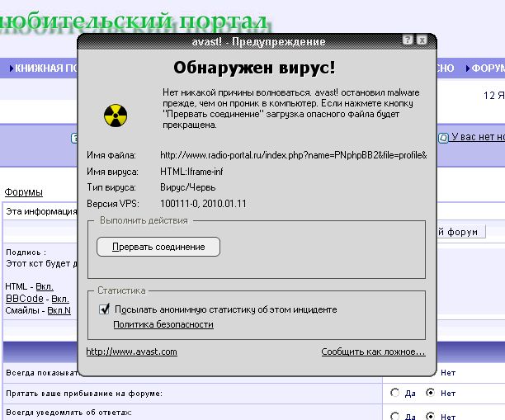Uncheck the anonymous statistics checkbox

pos(104,309)
